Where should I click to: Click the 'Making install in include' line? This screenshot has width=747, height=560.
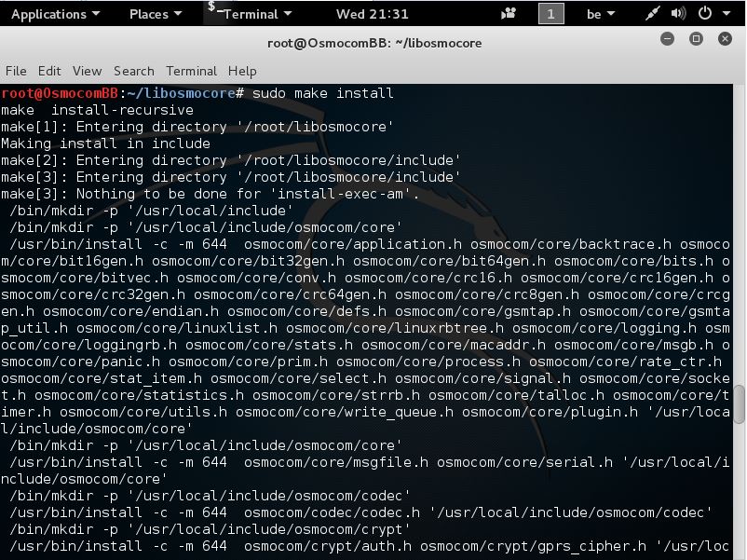106,143
